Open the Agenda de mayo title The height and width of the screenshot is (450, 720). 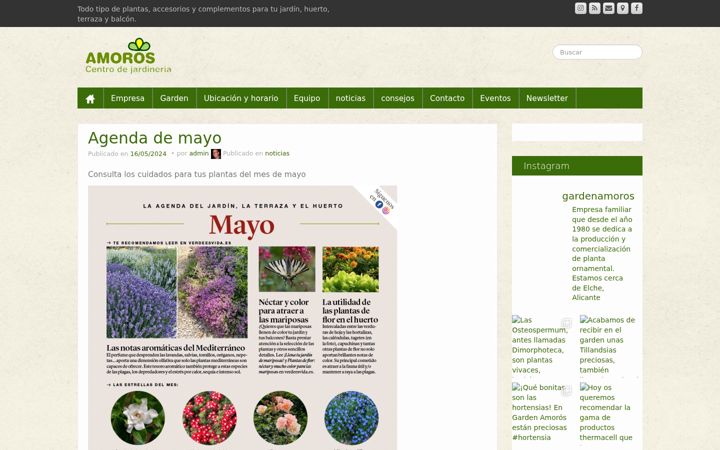pos(155,138)
